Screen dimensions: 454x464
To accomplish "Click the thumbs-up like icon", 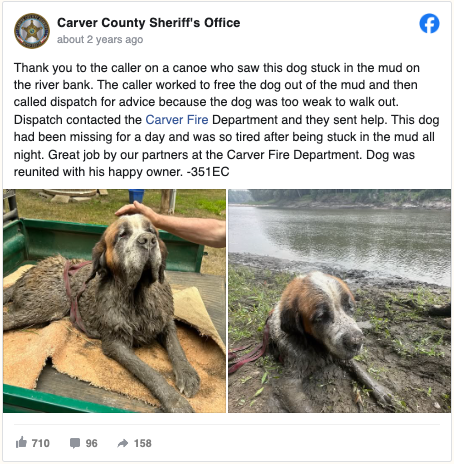I will [x=21, y=442].
